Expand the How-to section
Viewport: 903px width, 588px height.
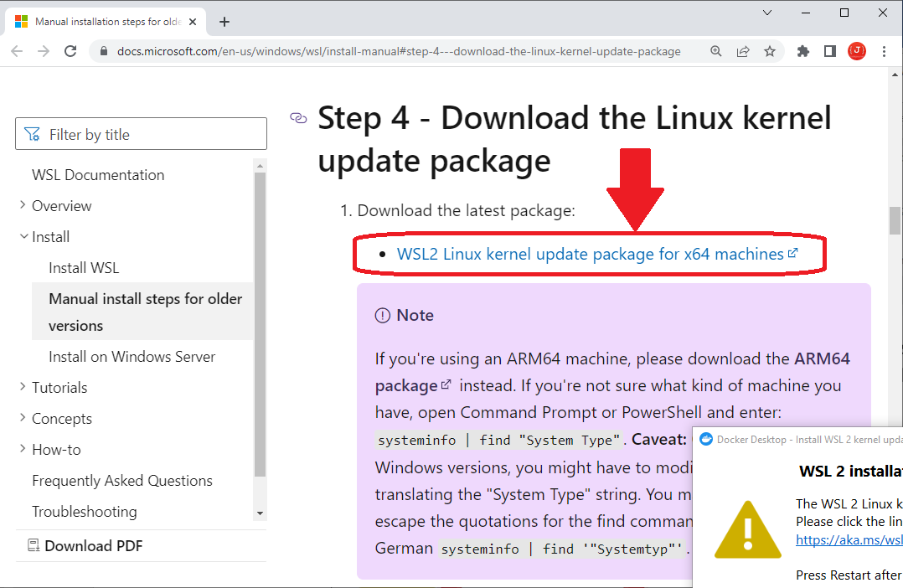click(23, 449)
